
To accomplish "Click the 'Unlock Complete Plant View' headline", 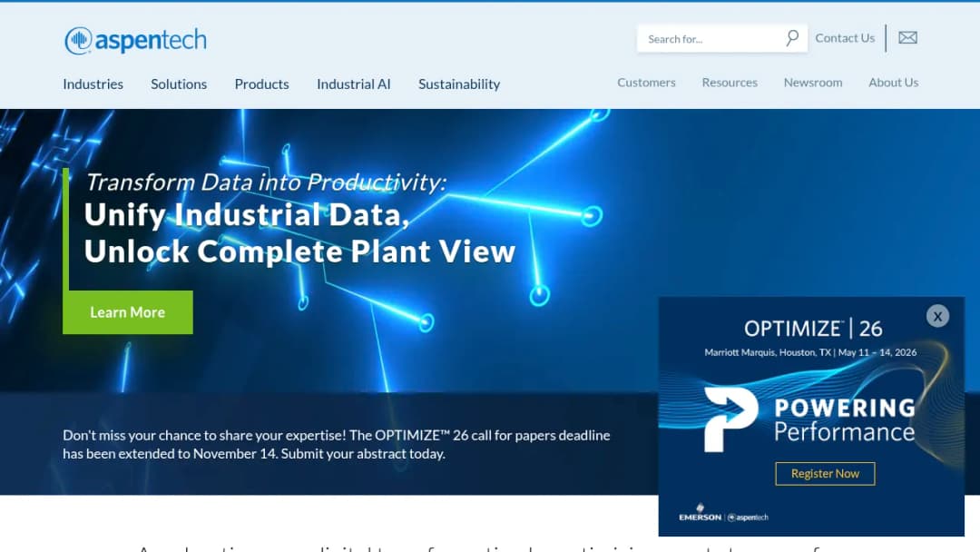I will coord(299,251).
